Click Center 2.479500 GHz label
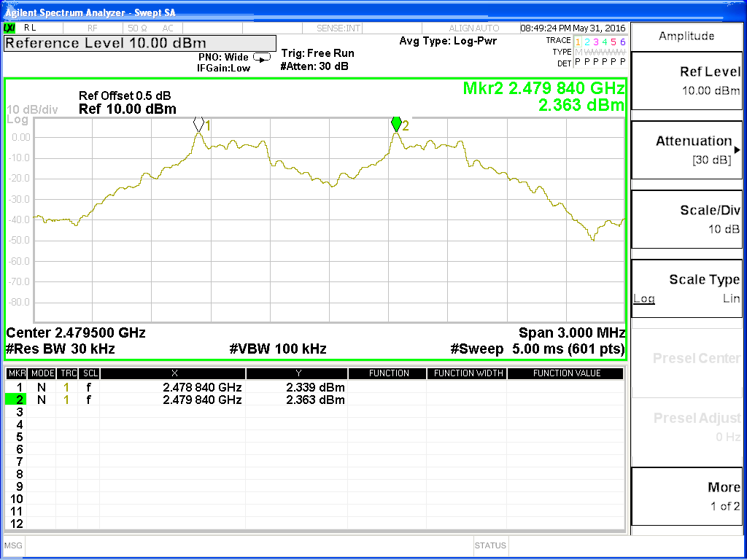 [76, 332]
